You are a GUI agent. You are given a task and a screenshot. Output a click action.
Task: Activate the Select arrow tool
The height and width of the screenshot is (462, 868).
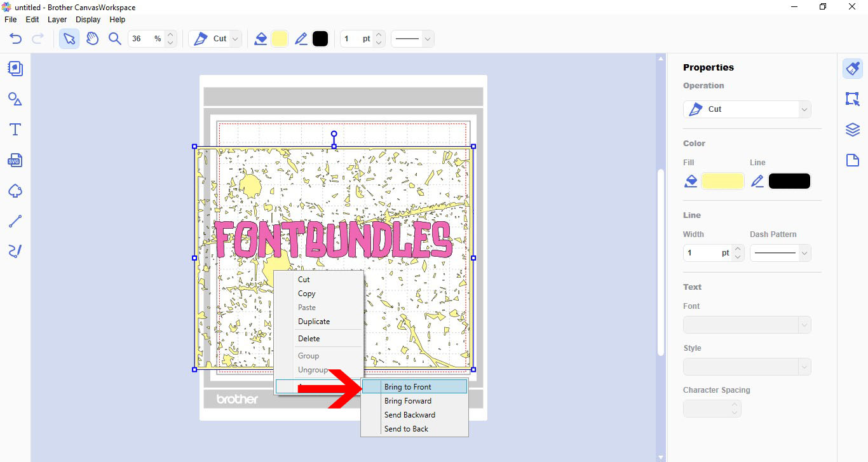click(x=69, y=39)
